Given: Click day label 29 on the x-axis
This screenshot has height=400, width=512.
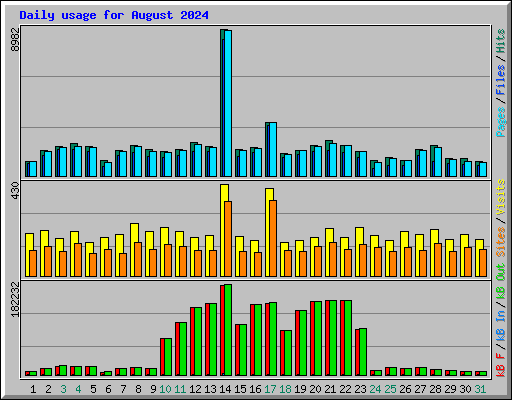Looking at the screenshot, I should point(450,389).
